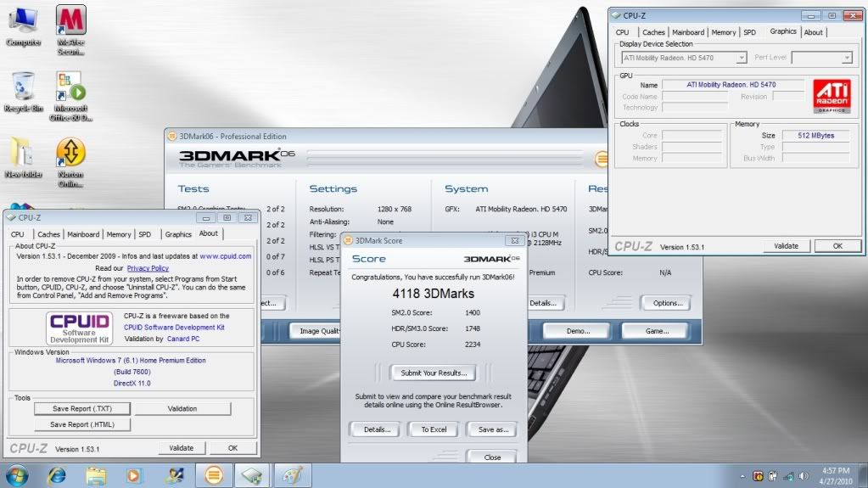868x488 pixels.
Task: Click Save Report (.TXT) button
Action: point(82,408)
